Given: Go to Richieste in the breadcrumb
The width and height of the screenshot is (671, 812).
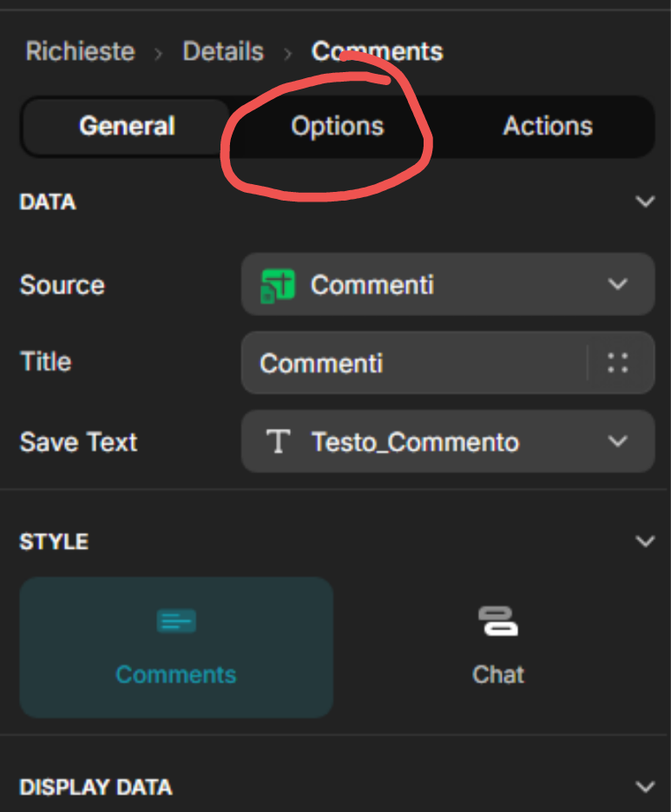Looking at the screenshot, I should 80,52.
